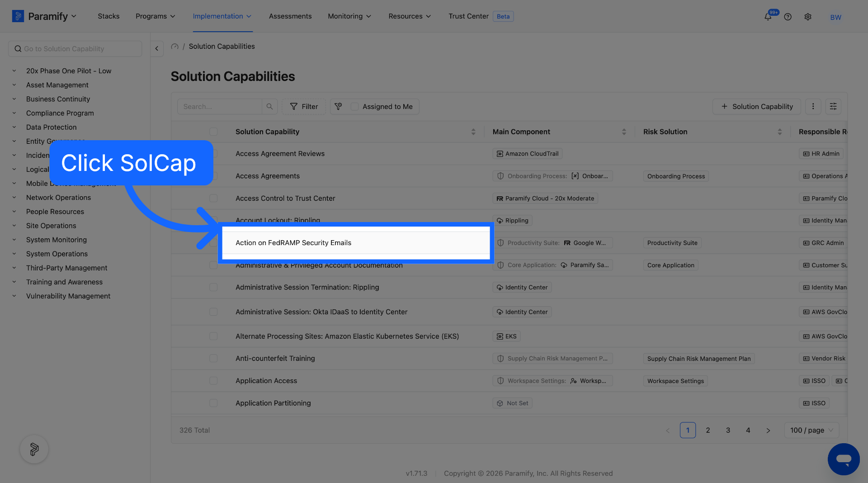Open Access Agreement Reviews capability

coord(280,154)
